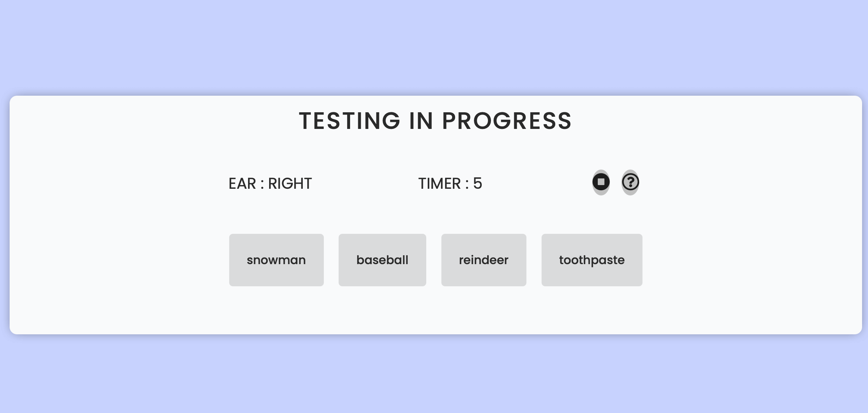Get help using the icon beside the stop button
The image size is (868, 413).
pos(630,182)
